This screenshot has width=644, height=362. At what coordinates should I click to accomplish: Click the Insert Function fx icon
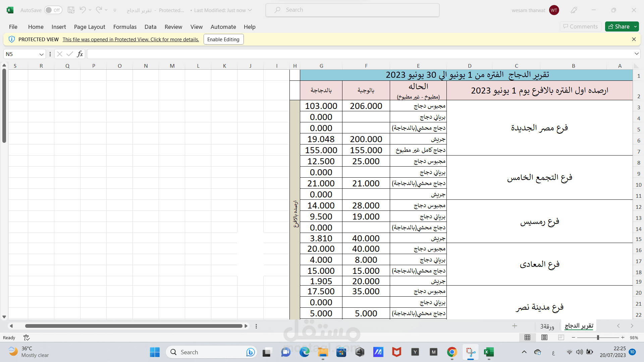tap(80, 54)
